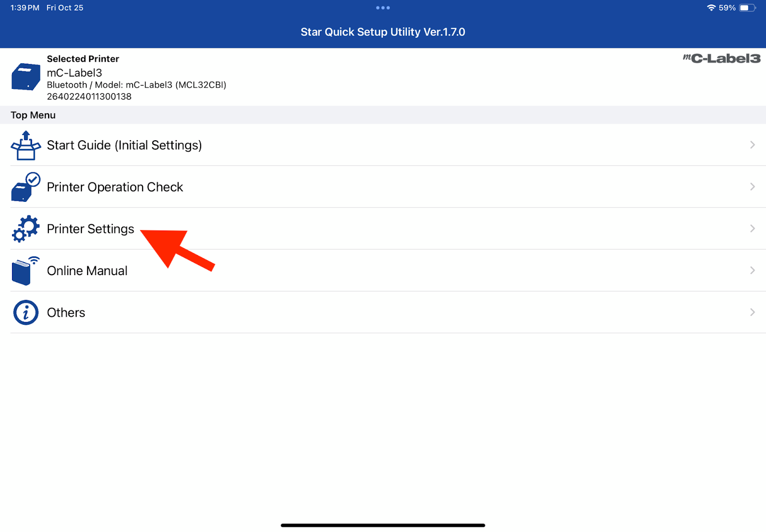Tap chevron on Printer Operation Check row
766x532 pixels.
click(753, 187)
